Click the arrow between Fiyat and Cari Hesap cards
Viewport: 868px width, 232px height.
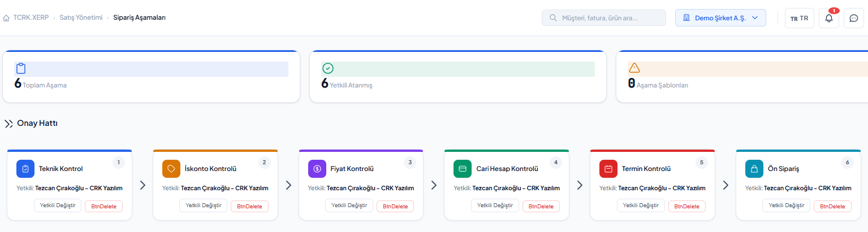434,185
